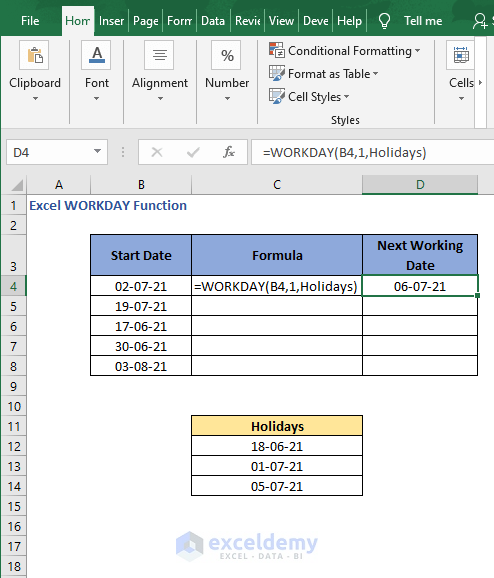Open the Clipboard paste icon group
The image size is (494, 578).
(x=34, y=55)
